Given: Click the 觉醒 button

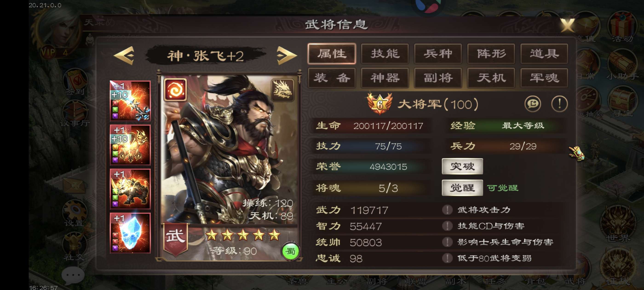Looking at the screenshot, I should [462, 188].
